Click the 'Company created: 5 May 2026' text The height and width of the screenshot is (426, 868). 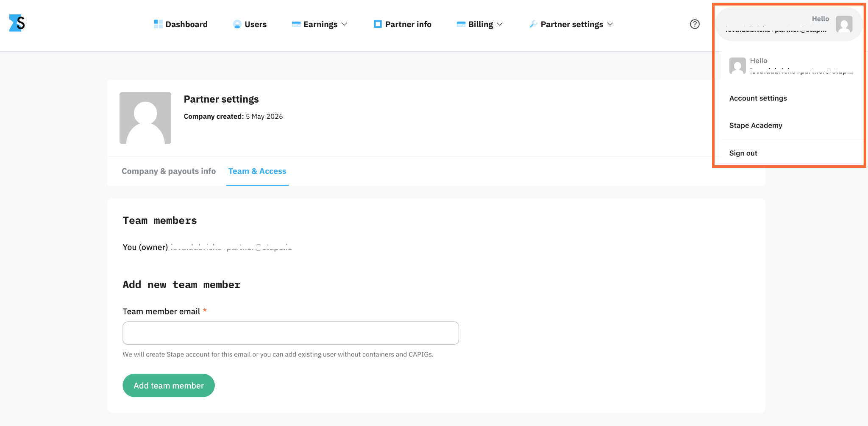tap(233, 117)
